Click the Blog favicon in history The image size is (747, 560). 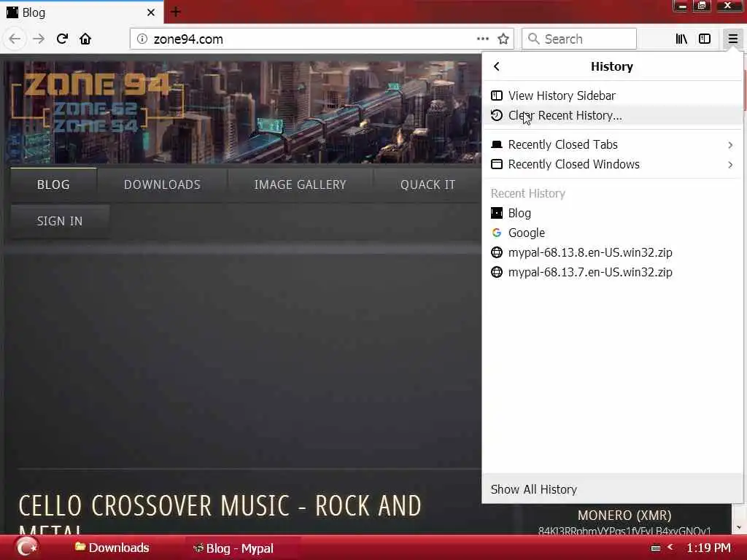(x=496, y=213)
